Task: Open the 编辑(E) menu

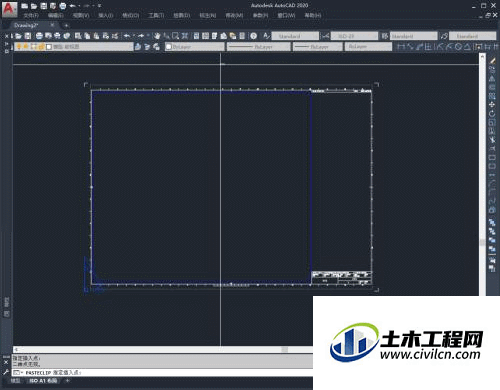Action: (x=56, y=15)
